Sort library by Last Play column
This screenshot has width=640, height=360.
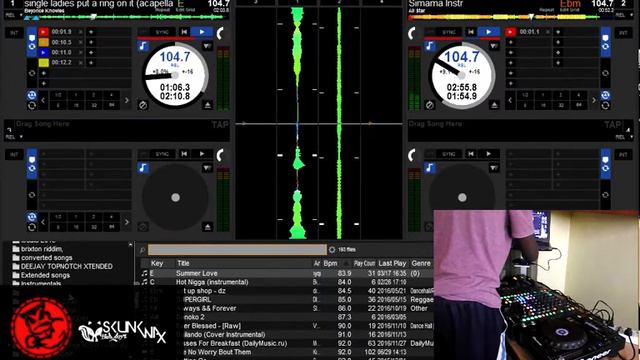coord(392,263)
